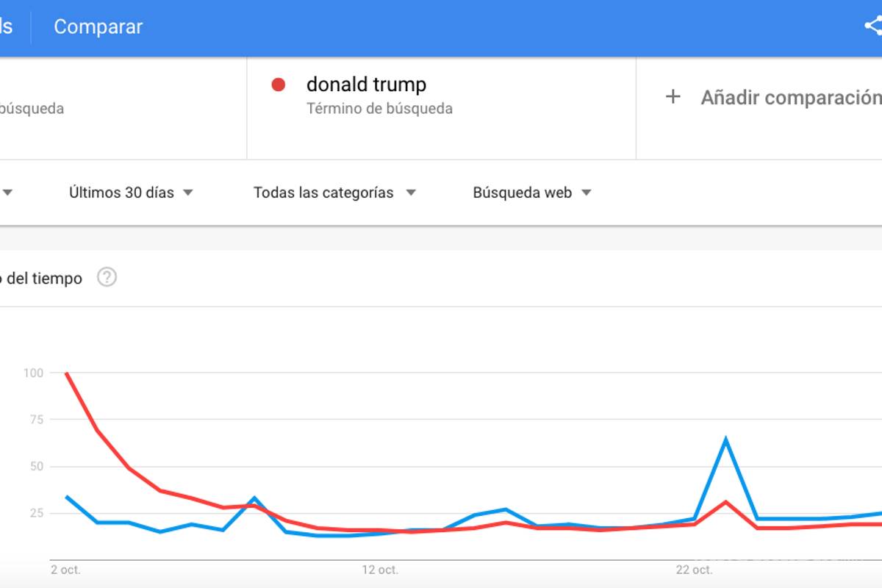
Task: Open the 'Búsqueda web' search type dropdown
Action: (x=522, y=193)
